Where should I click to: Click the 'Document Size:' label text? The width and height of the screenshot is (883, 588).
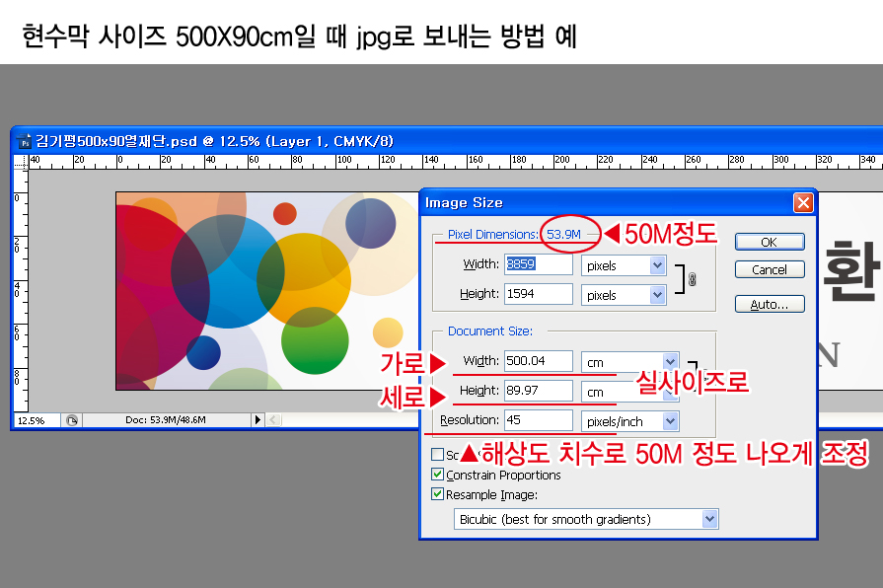click(490, 331)
